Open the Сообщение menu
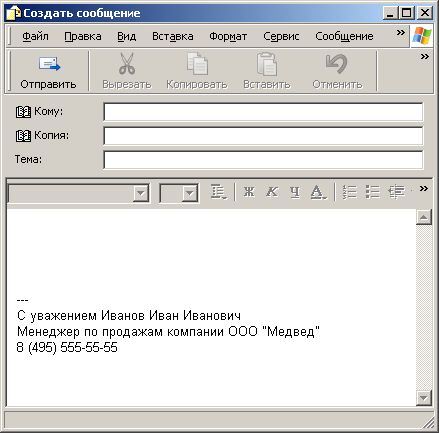 pyautogui.click(x=344, y=36)
